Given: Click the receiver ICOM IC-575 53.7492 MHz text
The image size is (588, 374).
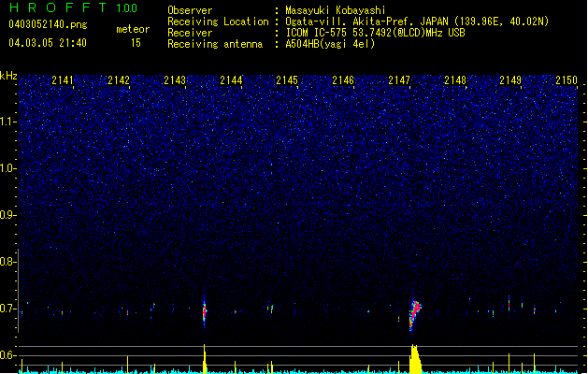Looking at the screenshot, I should (375, 33).
